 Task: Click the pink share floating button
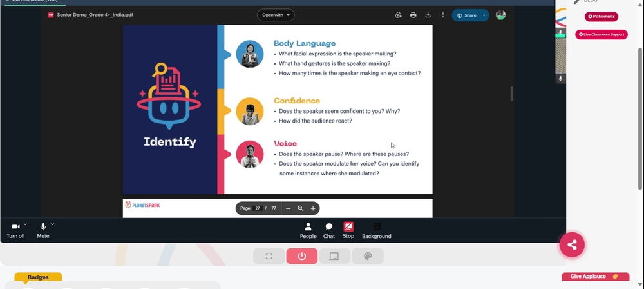(x=572, y=245)
